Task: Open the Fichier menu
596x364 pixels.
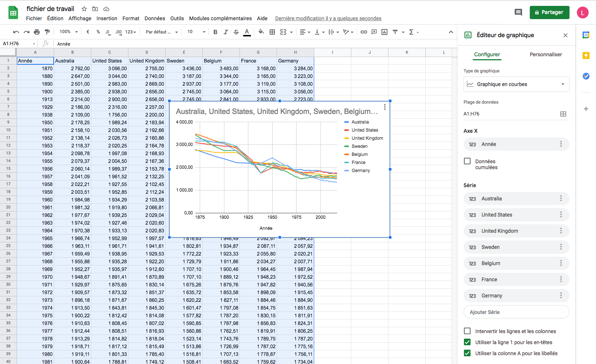Action: pyautogui.click(x=34, y=18)
